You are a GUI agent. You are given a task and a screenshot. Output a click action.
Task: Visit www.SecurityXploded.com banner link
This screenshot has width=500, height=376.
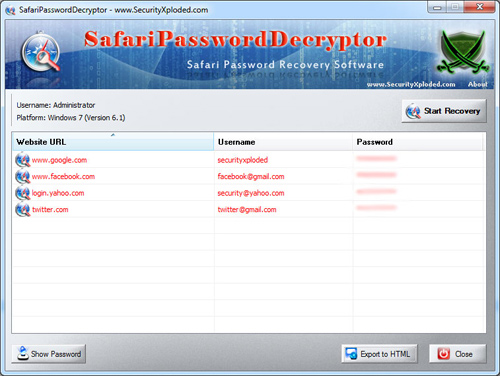411,84
